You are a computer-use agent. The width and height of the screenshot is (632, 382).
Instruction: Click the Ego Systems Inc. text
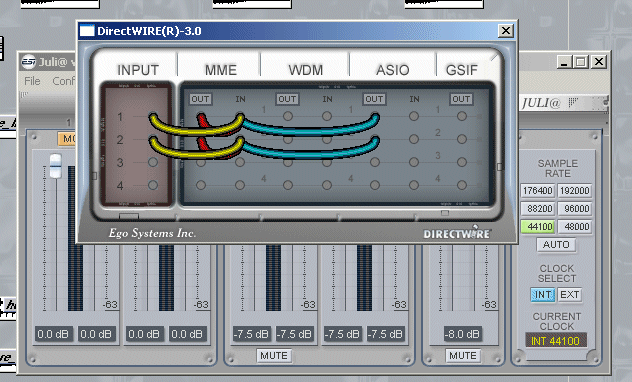pyautogui.click(x=152, y=233)
